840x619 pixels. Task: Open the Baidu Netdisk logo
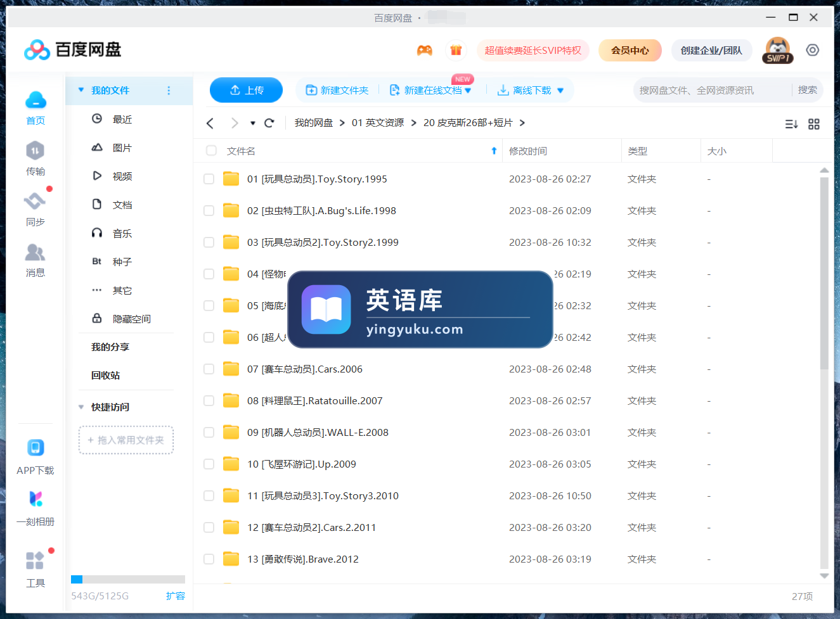pyautogui.click(x=72, y=49)
